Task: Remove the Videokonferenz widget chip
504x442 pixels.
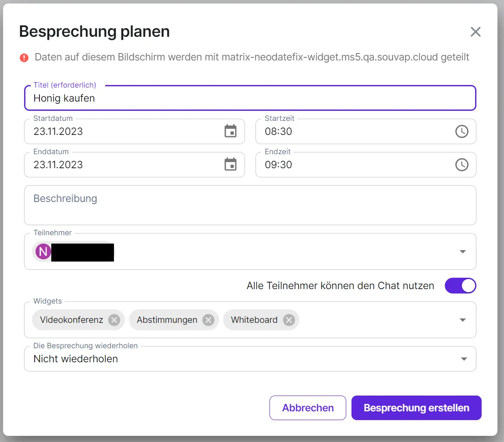Action: pos(114,320)
